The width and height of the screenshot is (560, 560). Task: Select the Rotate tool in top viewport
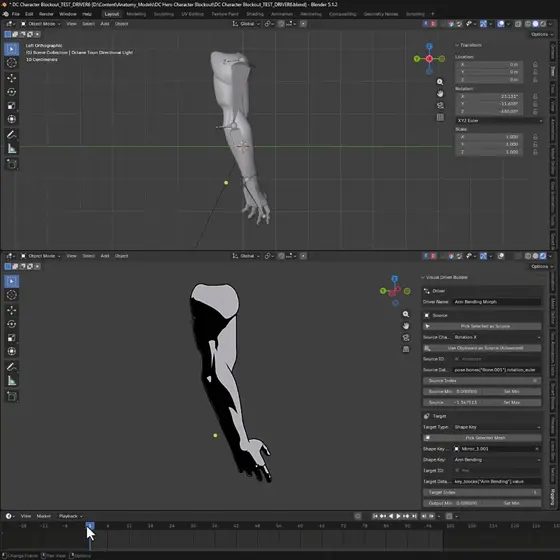click(11, 92)
